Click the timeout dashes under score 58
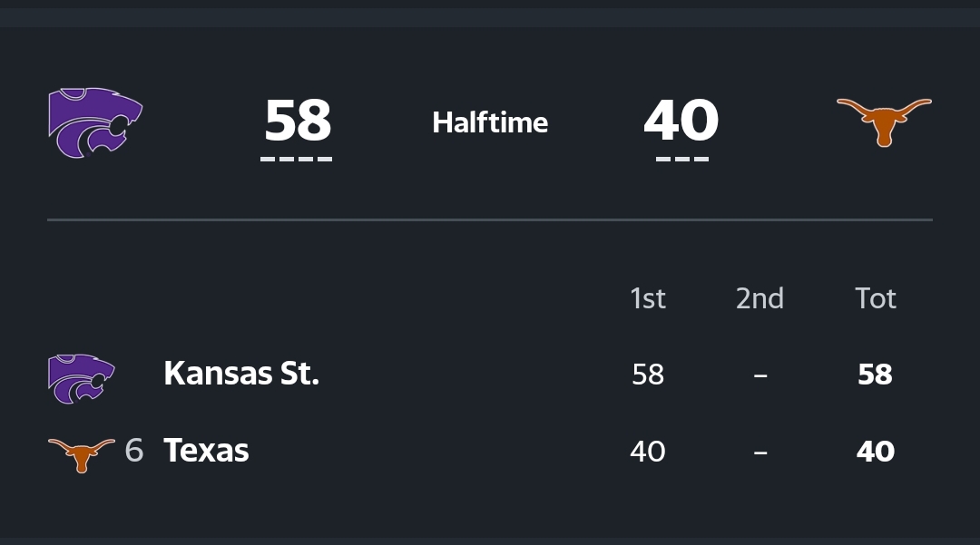The height and width of the screenshot is (545, 980). click(x=297, y=160)
